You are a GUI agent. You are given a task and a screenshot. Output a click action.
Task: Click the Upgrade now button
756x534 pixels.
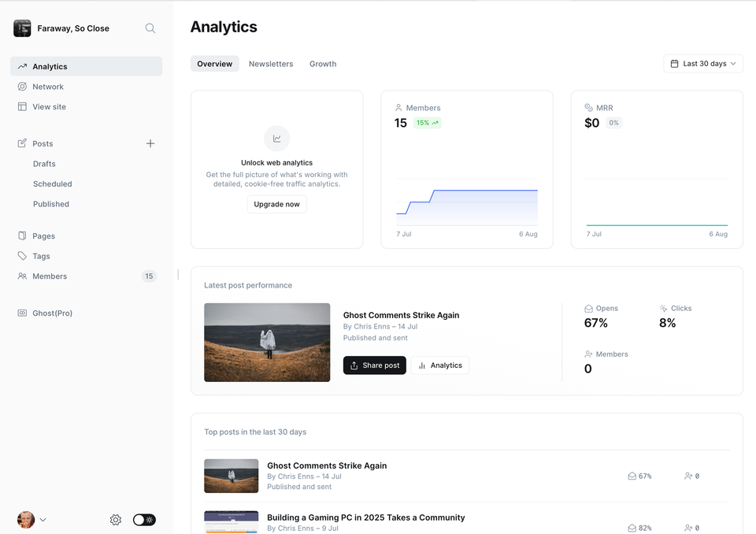click(276, 204)
